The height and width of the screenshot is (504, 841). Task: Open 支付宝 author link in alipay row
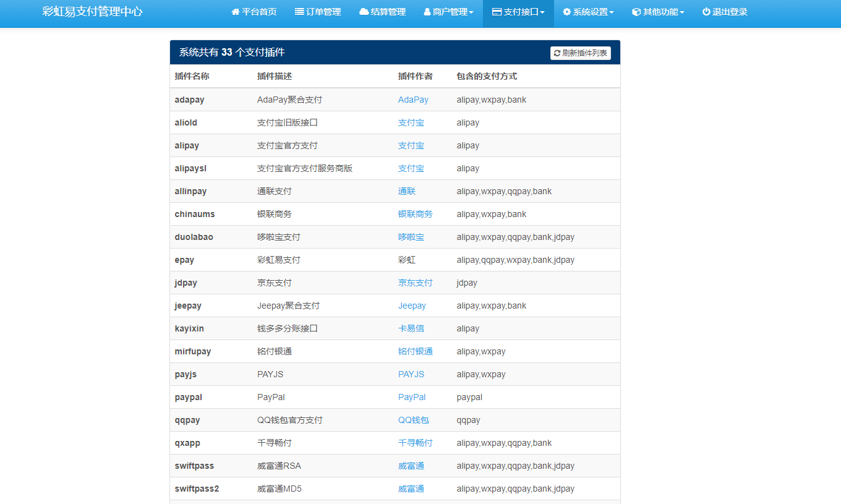(411, 145)
